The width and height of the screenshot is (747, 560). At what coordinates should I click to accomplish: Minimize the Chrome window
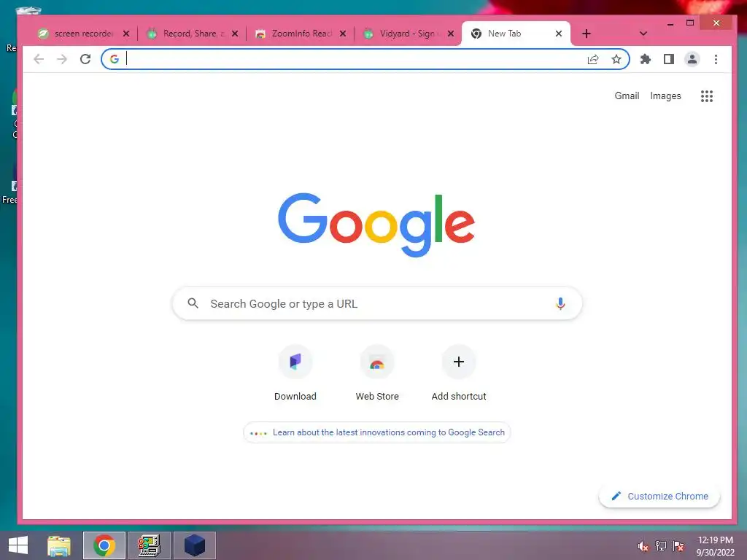(670, 23)
